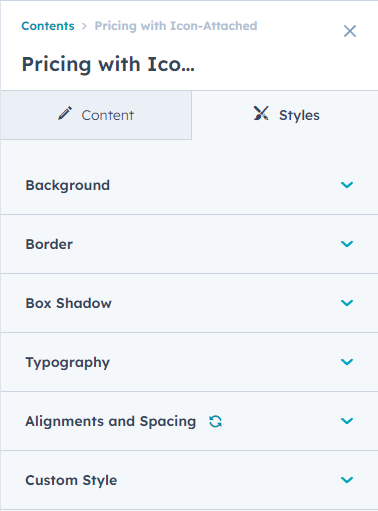The width and height of the screenshot is (378, 511).
Task: Open the Custom Style settings label
Action: click(71, 480)
